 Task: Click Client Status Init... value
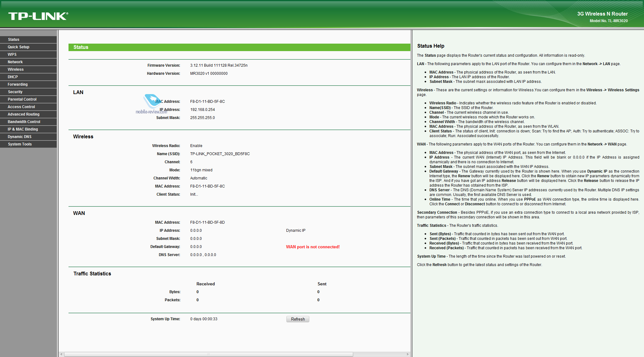tap(194, 194)
